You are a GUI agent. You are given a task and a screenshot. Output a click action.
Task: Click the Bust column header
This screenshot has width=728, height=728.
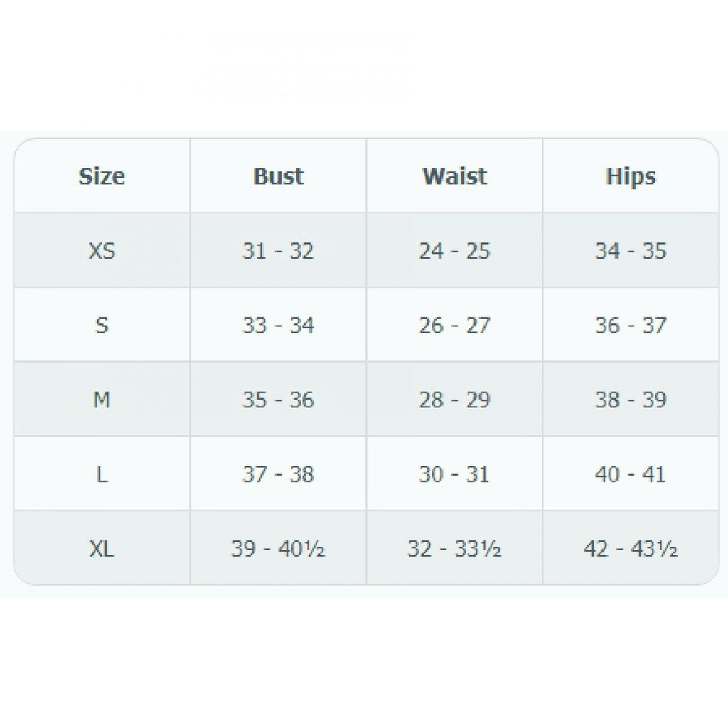click(x=278, y=176)
